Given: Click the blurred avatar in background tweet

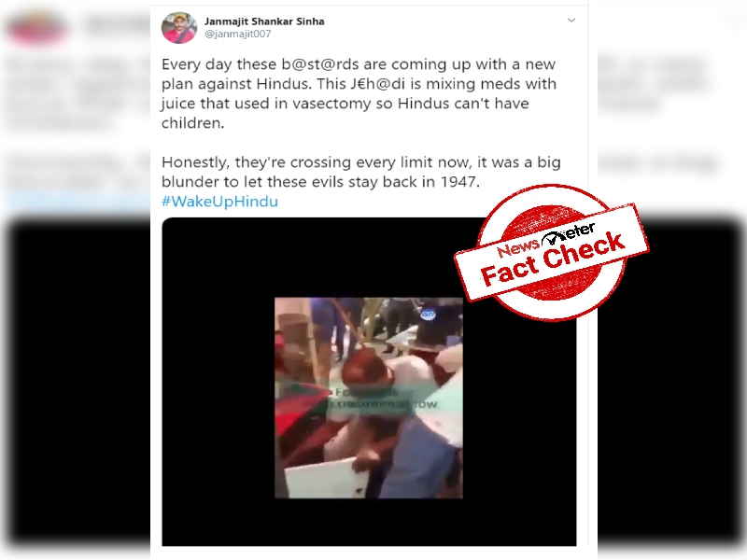Looking at the screenshot, I should (35, 26).
